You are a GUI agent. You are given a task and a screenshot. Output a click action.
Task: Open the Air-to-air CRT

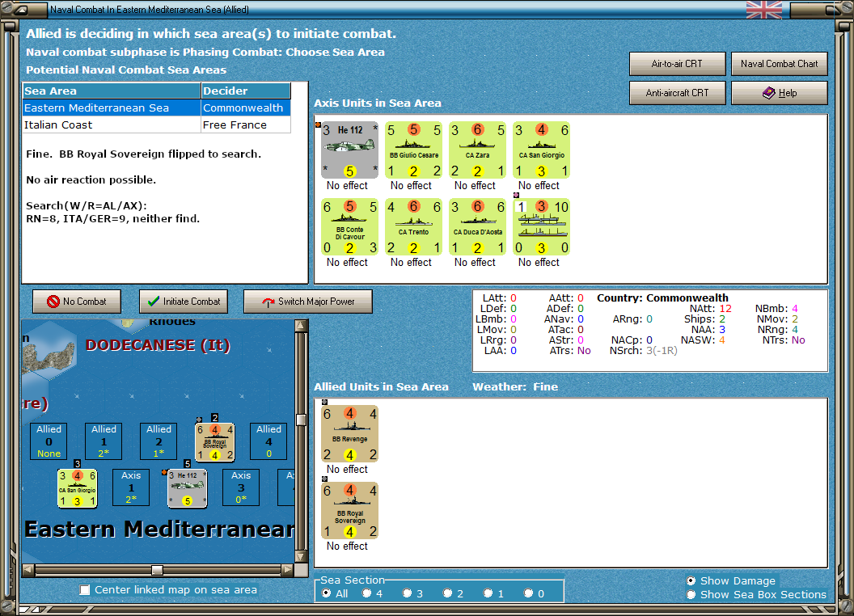(x=677, y=64)
